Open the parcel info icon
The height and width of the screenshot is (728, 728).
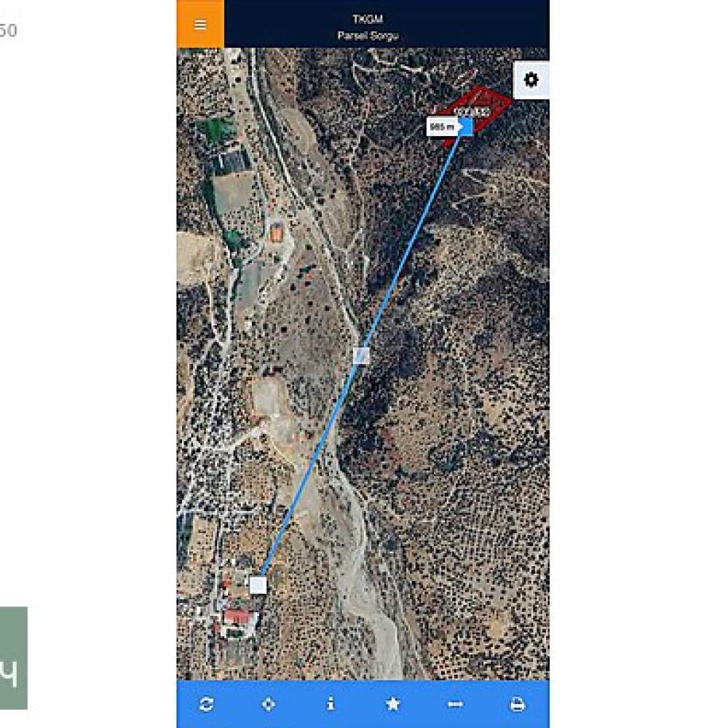pos(331,704)
